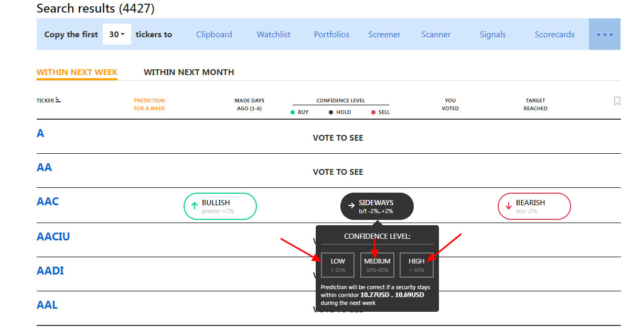Open ticker AADI link
The height and width of the screenshot is (327, 644).
50,271
